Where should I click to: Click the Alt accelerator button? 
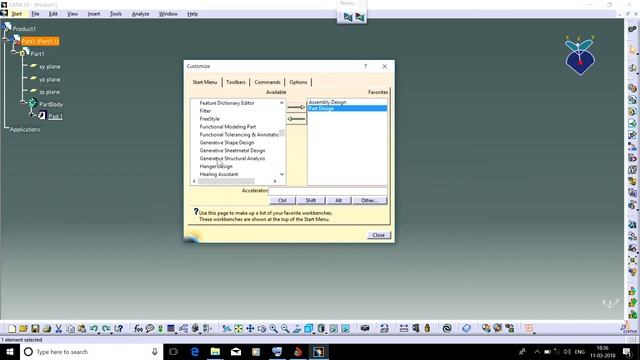(x=338, y=200)
